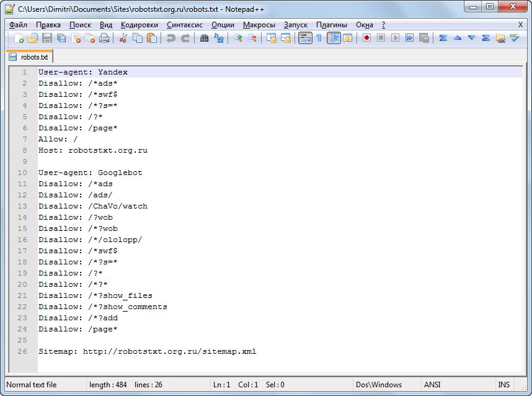
Task: Run macro multiple times icon
Action: tap(409, 38)
